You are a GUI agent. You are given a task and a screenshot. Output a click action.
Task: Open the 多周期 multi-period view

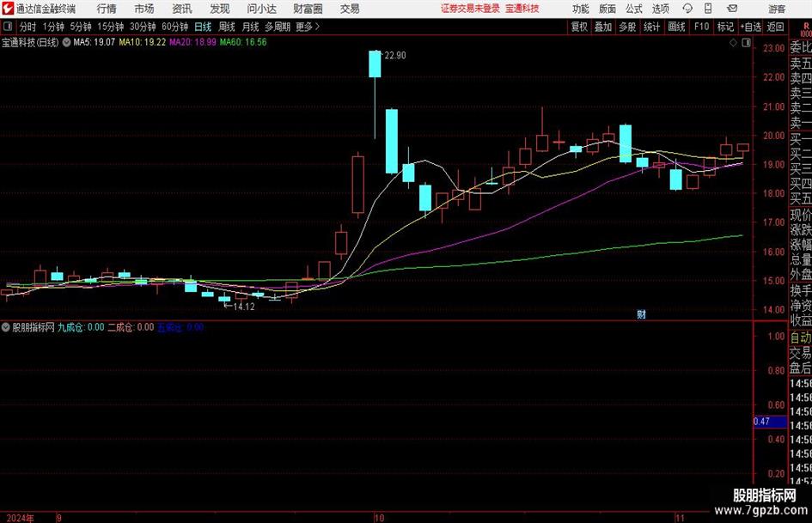(278, 27)
